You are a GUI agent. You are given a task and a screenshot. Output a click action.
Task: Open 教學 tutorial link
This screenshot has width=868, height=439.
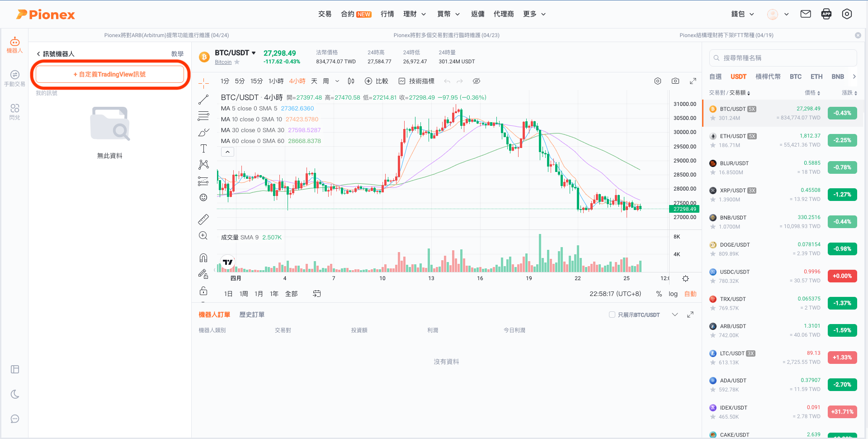tap(177, 54)
